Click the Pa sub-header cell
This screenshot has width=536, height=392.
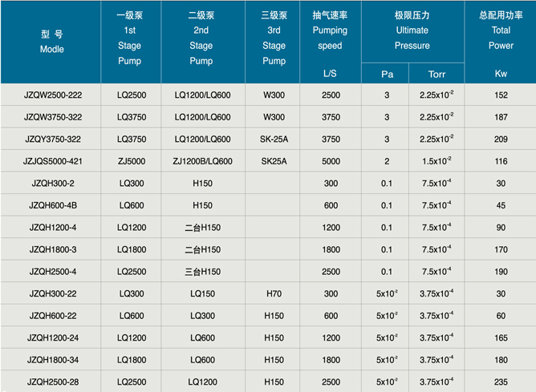coord(387,75)
